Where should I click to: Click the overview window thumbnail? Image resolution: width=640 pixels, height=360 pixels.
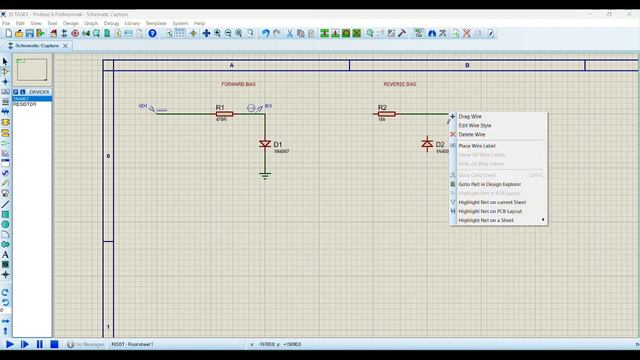coord(32,70)
